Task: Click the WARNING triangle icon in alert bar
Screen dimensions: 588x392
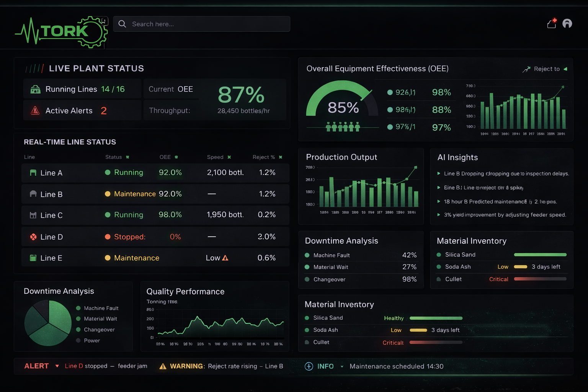Action: pos(163,366)
